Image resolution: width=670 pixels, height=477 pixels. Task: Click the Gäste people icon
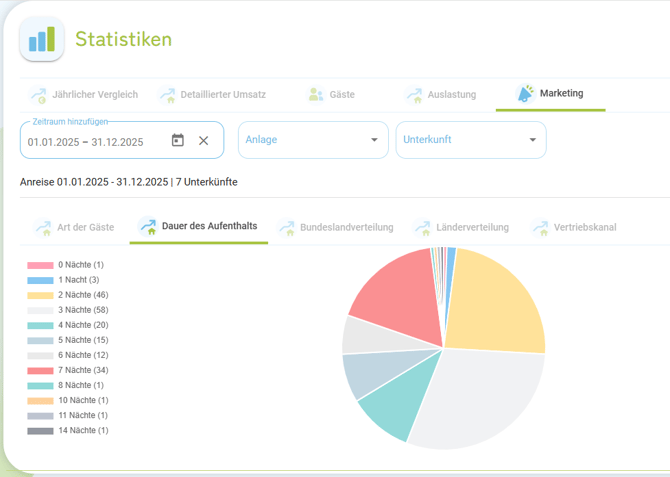click(316, 94)
